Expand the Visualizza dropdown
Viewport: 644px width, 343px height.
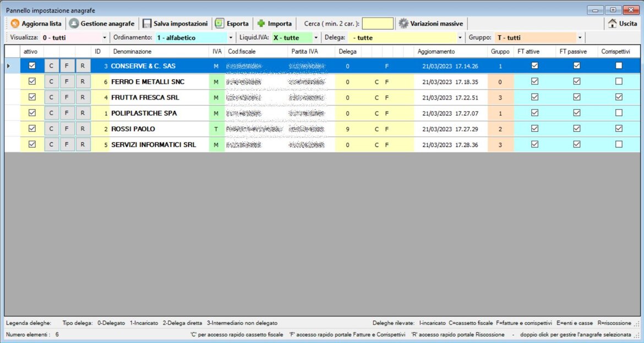pyautogui.click(x=105, y=38)
